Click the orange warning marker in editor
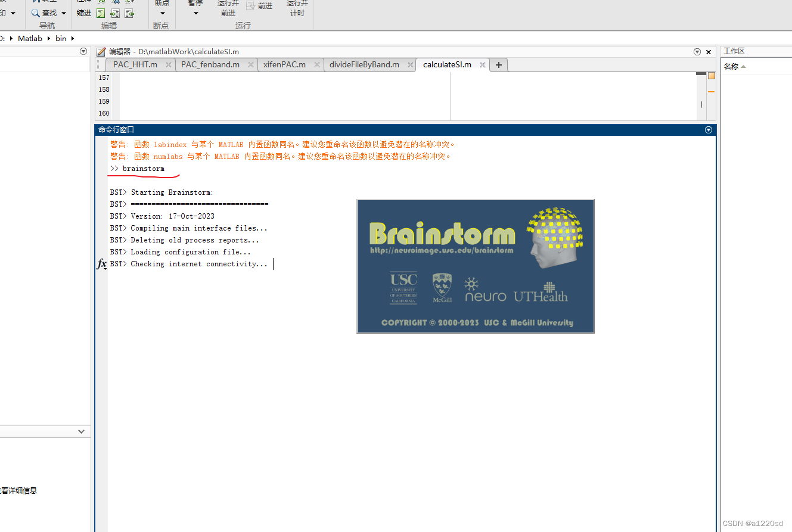 click(x=711, y=92)
